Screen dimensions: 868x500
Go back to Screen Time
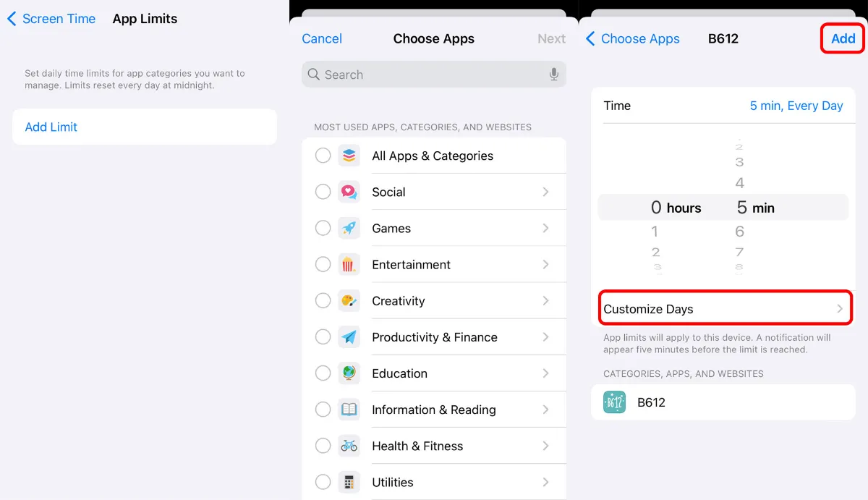click(x=51, y=19)
